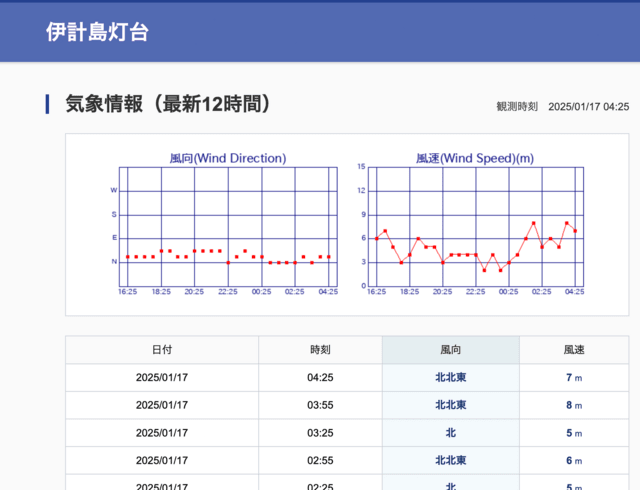Click the 伊計島灯台 page title
The image size is (640, 490).
(x=97, y=32)
